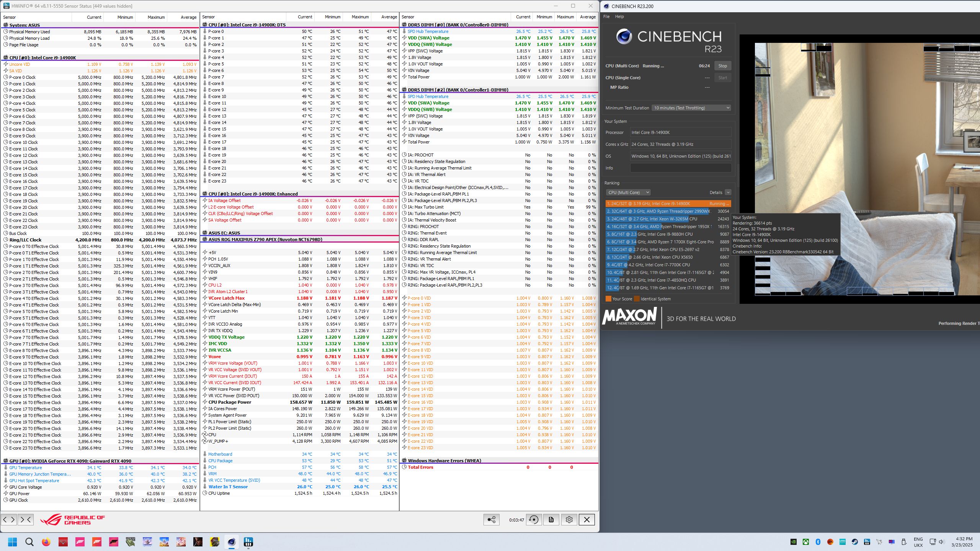Select Physical Memory Used row
The height and width of the screenshot is (551, 980).
100,32
